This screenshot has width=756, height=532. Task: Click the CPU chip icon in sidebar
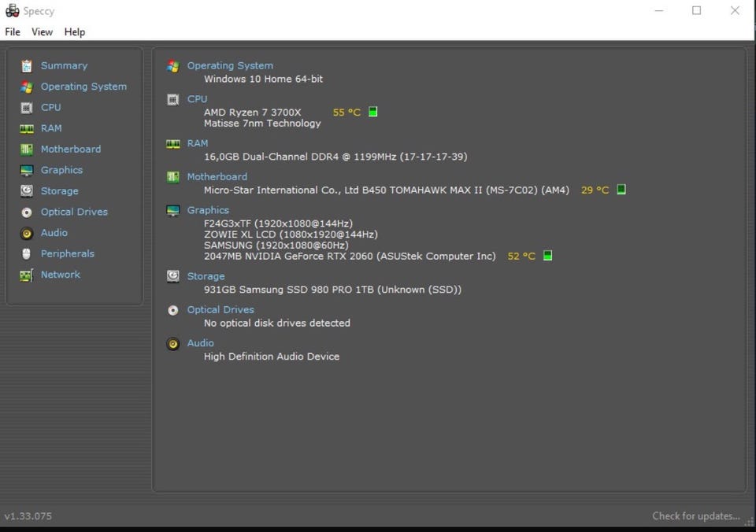point(27,108)
